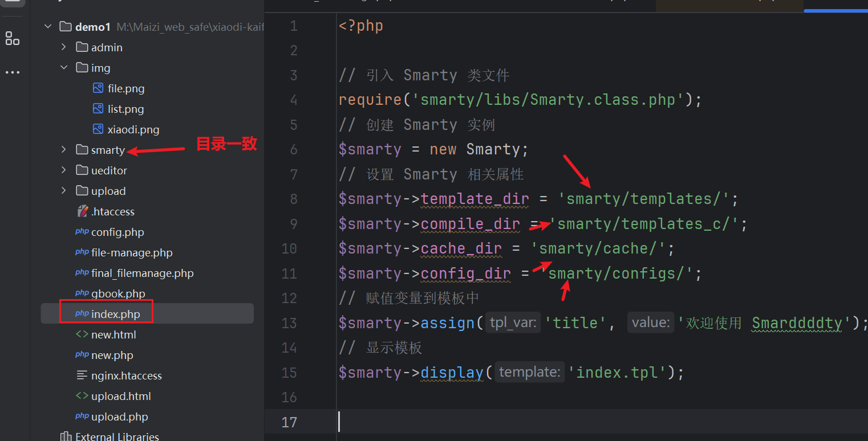868x441 pixels.
Task: Click PHP icon of gbook.php
Action: click(x=82, y=293)
